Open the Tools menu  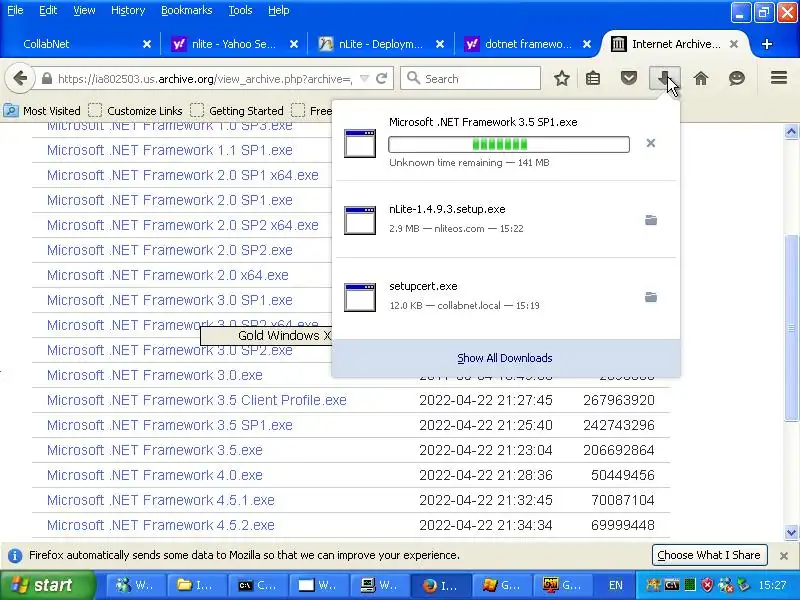[240, 10]
